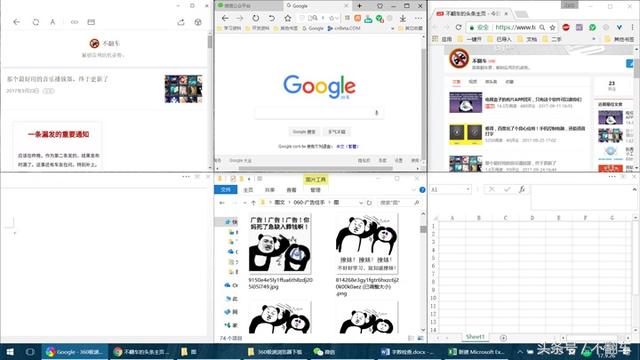This screenshot has width=640, height=360.
Task: Expand the Excel Name Box dropdown
Action: (467, 189)
